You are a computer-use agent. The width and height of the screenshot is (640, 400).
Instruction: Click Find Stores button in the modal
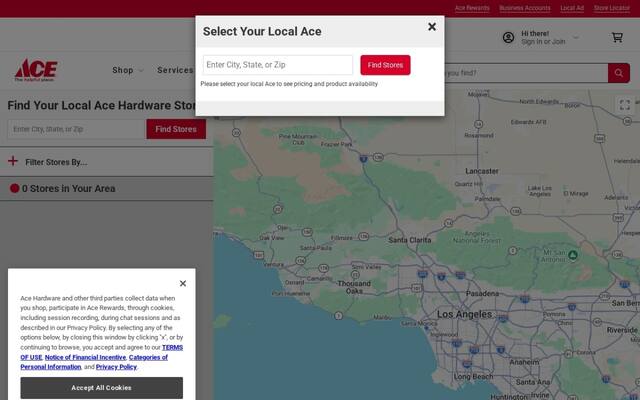tap(385, 65)
